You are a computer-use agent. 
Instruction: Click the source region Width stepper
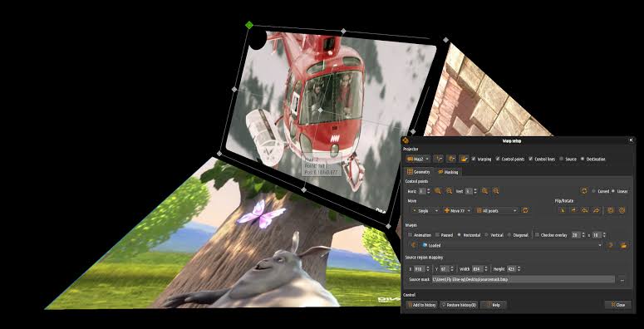[x=485, y=268]
